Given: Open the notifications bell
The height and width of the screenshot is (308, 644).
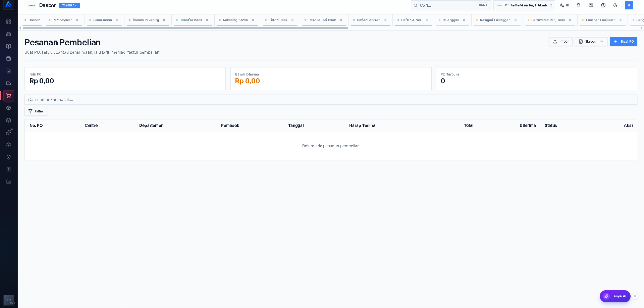Looking at the screenshot, I should 579,5.
